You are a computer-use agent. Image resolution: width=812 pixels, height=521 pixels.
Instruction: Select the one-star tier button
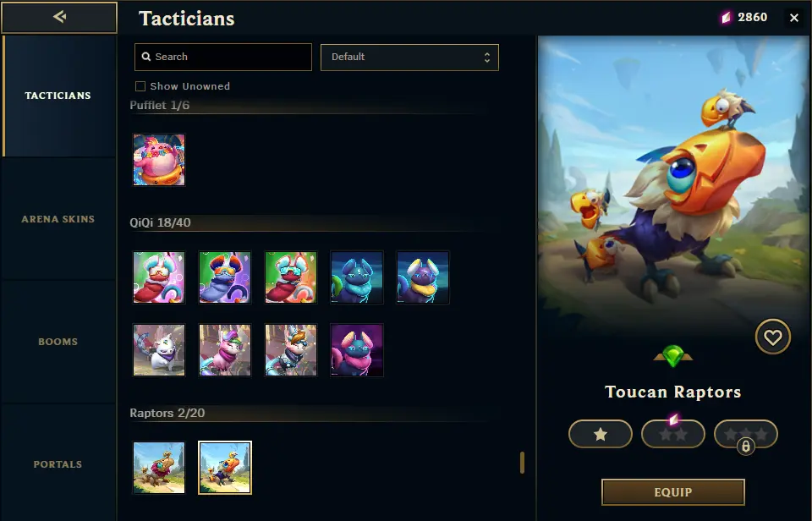601,434
